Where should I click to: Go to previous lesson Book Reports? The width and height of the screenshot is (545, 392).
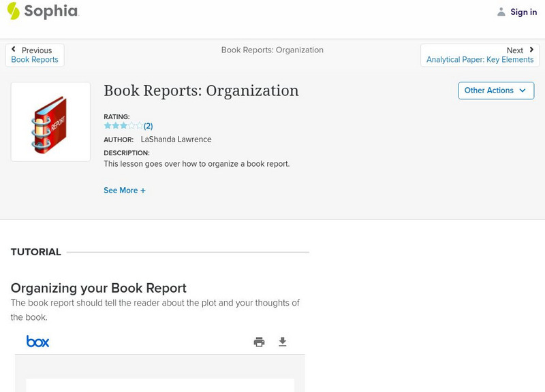tap(35, 60)
